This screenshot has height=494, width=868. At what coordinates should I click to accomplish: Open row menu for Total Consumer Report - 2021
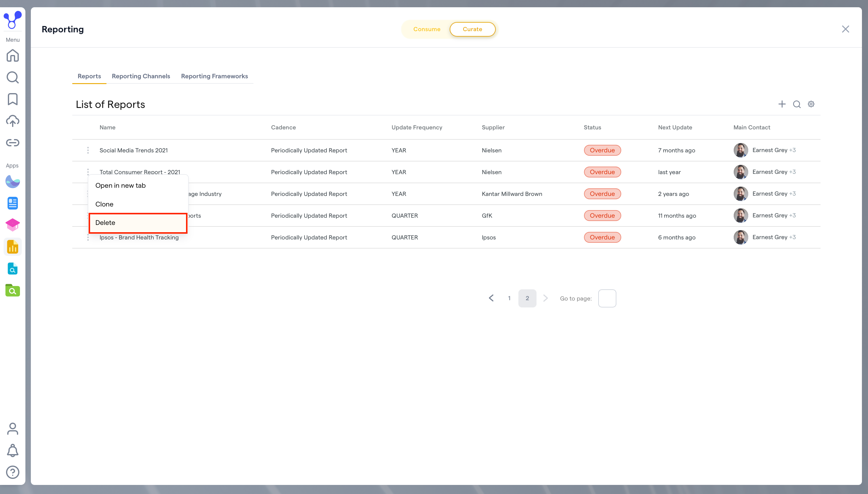(88, 172)
